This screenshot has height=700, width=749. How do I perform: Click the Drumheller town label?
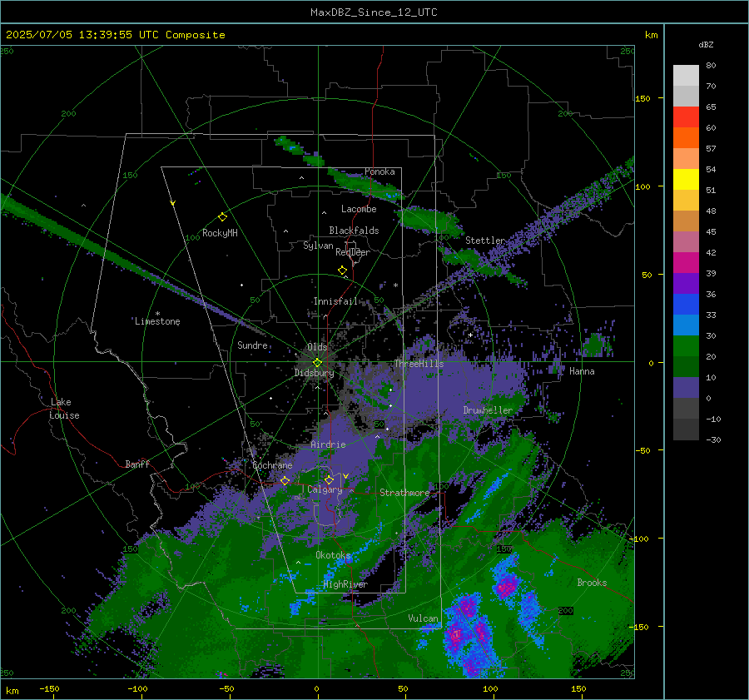click(488, 410)
